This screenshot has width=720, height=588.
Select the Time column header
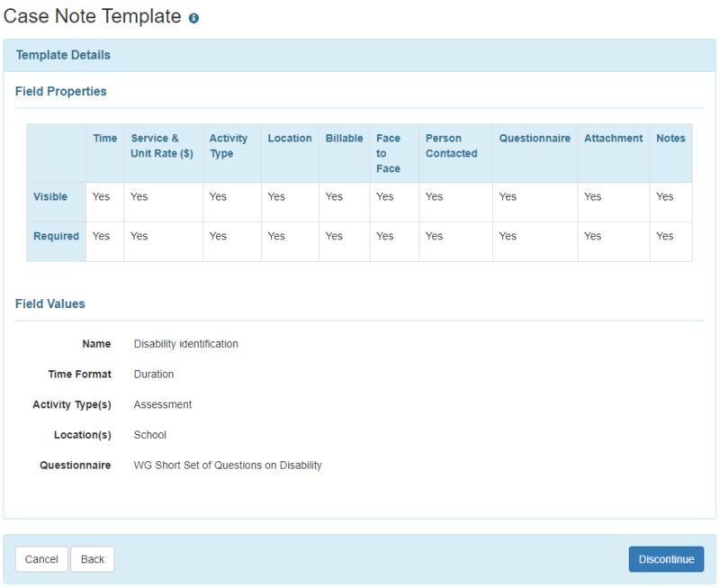point(104,138)
